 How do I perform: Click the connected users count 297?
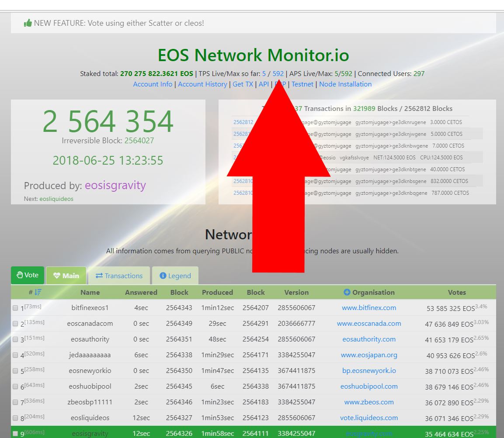(419, 73)
